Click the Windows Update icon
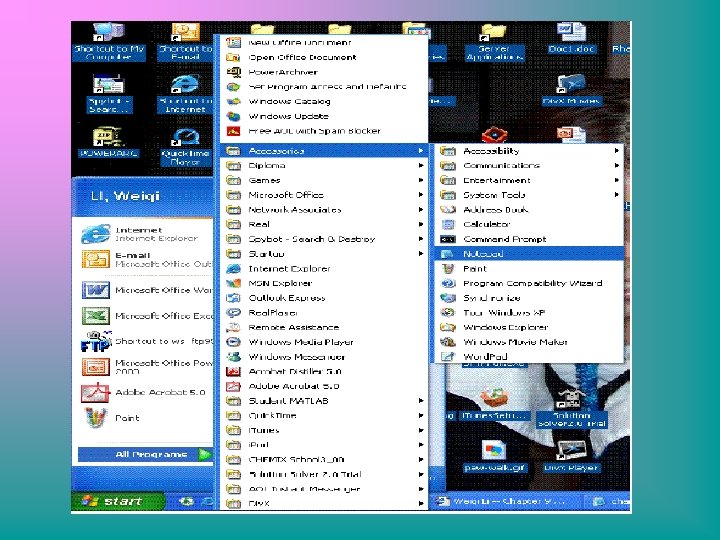This screenshot has width=720, height=540. [234, 116]
